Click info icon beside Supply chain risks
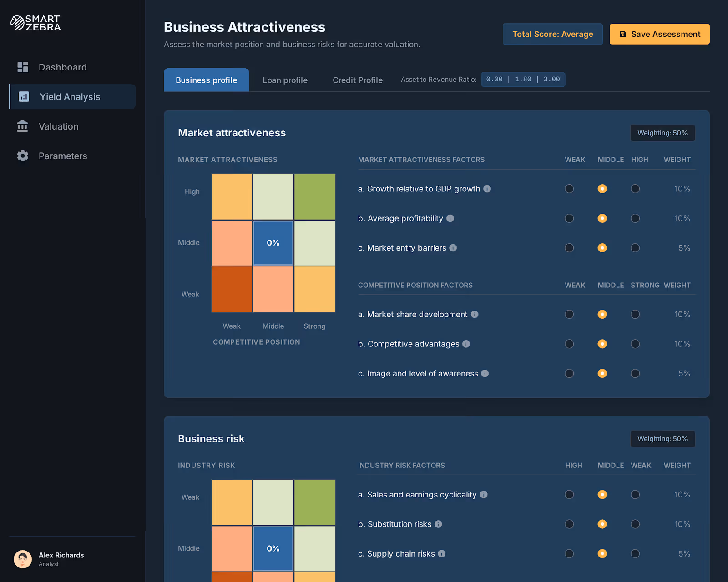The height and width of the screenshot is (582, 728). tap(442, 553)
